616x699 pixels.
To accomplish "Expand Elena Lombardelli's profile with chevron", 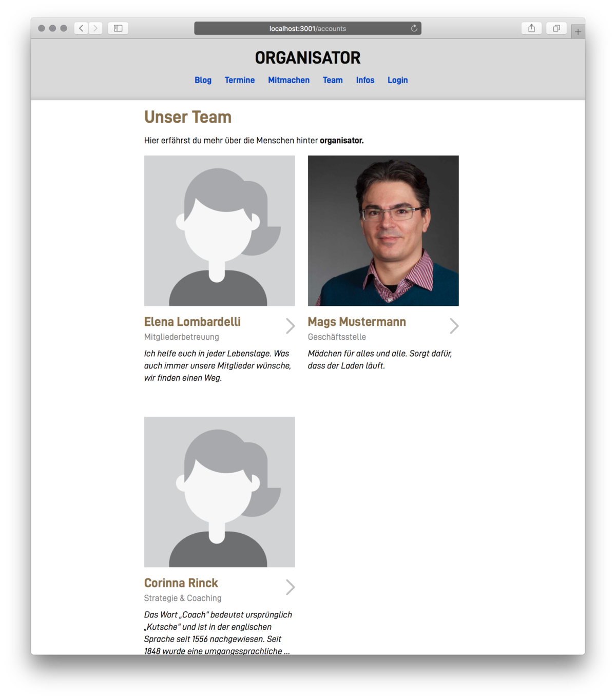I will [290, 326].
